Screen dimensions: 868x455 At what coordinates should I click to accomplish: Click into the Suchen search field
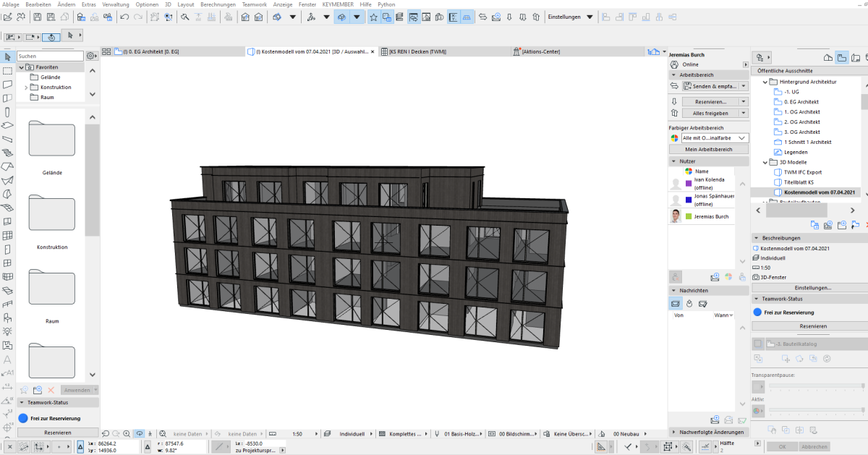49,55
